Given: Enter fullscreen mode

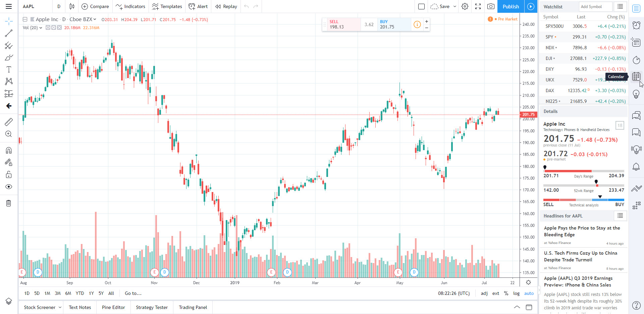Looking at the screenshot, I should [x=478, y=6].
